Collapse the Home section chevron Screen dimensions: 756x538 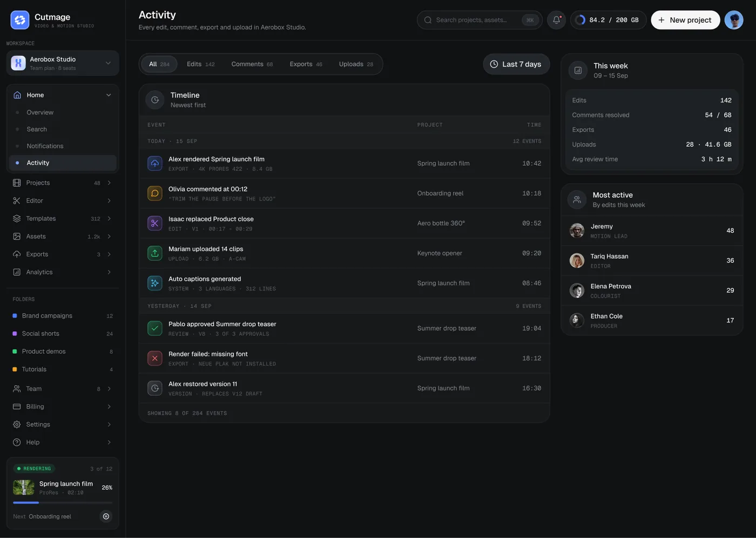(109, 95)
